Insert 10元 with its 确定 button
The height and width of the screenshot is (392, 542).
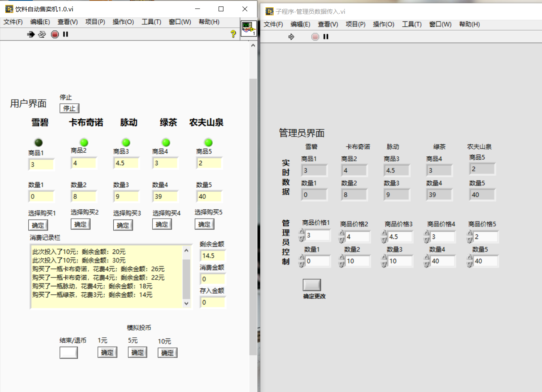168,353
